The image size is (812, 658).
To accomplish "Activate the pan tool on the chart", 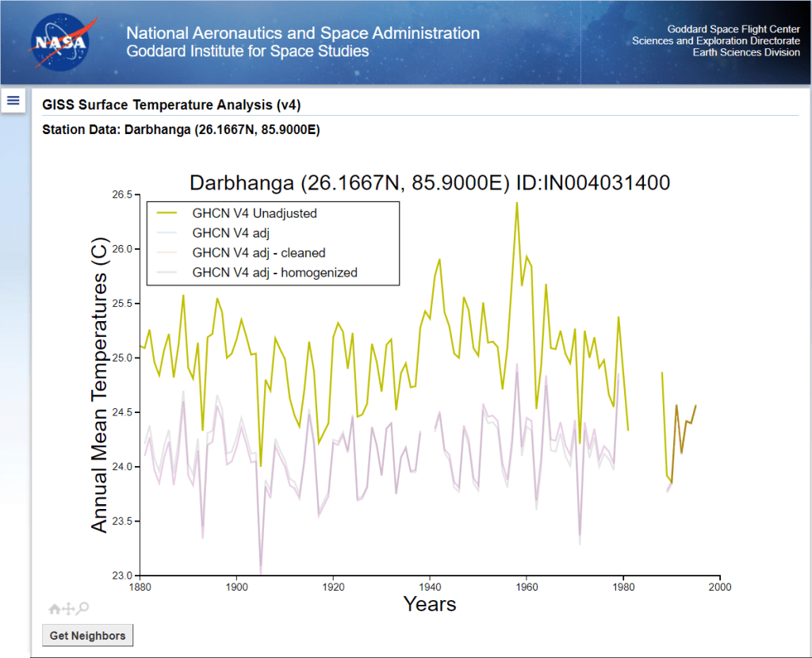I will pyautogui.click(x=68, y=609).
